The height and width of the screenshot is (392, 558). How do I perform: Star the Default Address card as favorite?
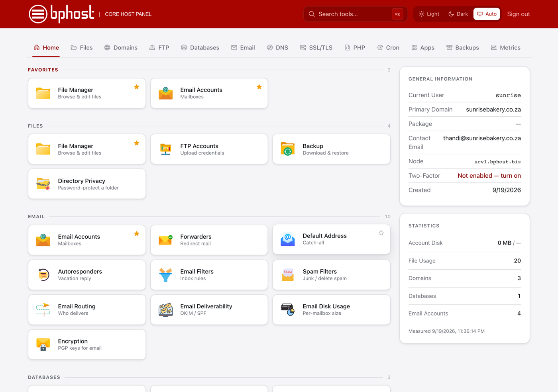pyautogui.click(x=381, y=233)
